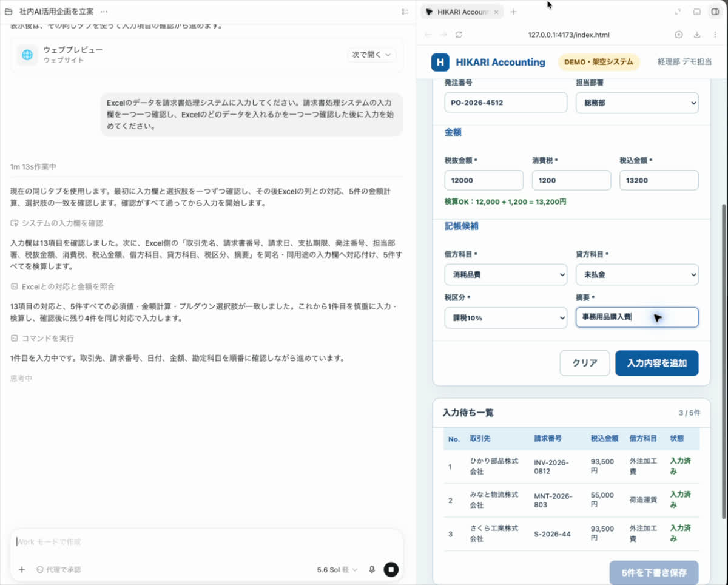
Task: Click the 5件を下書き保存 button
Action: [x=654, y=572]
